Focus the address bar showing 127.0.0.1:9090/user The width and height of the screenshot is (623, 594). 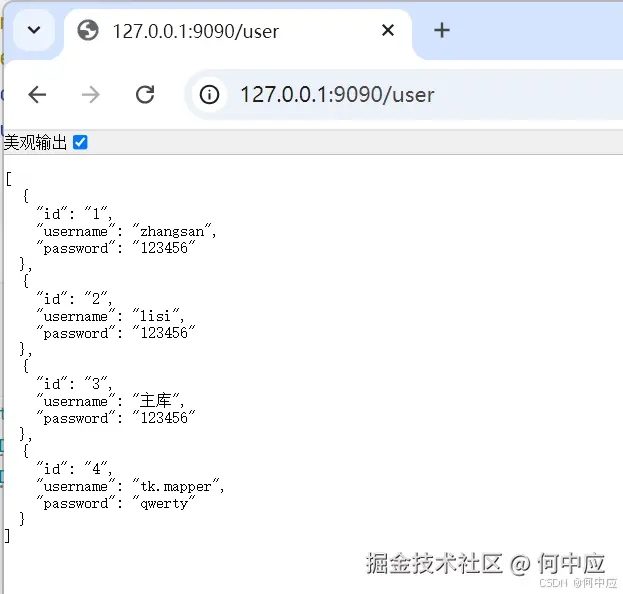[405, 95]
